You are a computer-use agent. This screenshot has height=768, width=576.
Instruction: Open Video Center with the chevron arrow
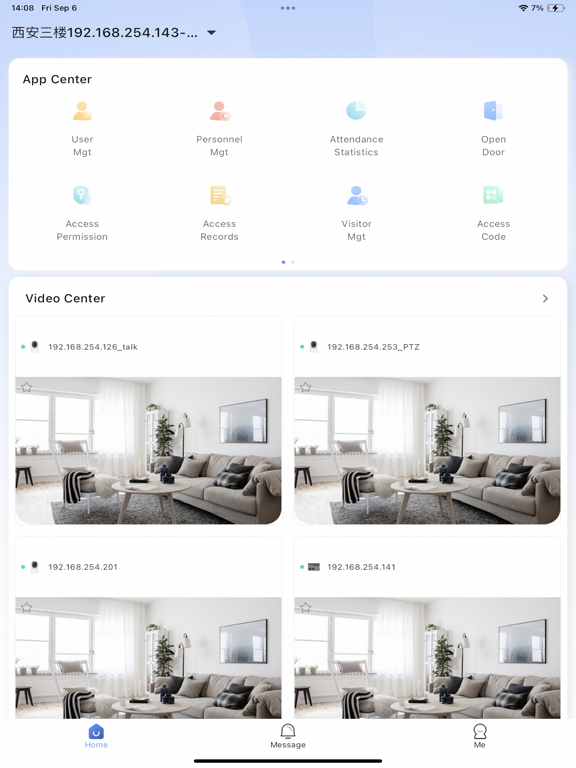545,298
